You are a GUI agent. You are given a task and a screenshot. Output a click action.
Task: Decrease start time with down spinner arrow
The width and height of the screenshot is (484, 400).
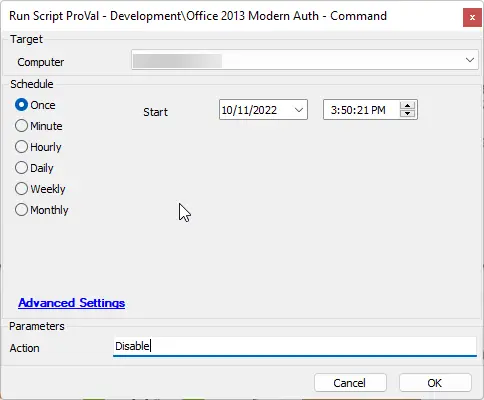click(x=407, y=114)
